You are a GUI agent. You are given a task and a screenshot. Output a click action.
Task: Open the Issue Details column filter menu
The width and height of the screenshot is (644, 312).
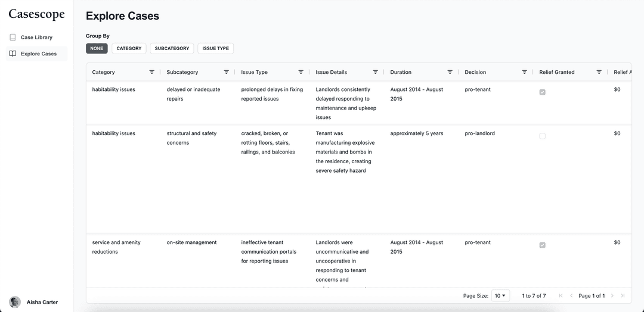(376, 72)
